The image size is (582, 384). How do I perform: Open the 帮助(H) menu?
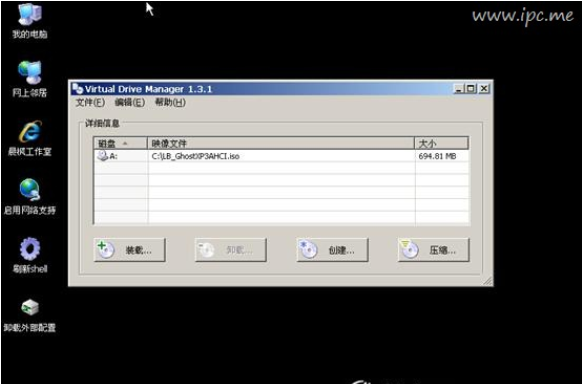[170, 102]
